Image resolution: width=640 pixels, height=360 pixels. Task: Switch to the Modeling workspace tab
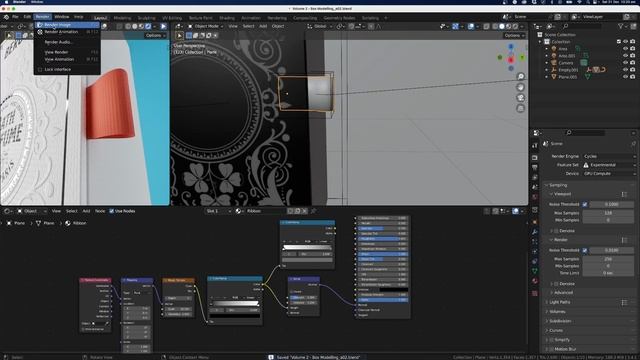[122, 18]
